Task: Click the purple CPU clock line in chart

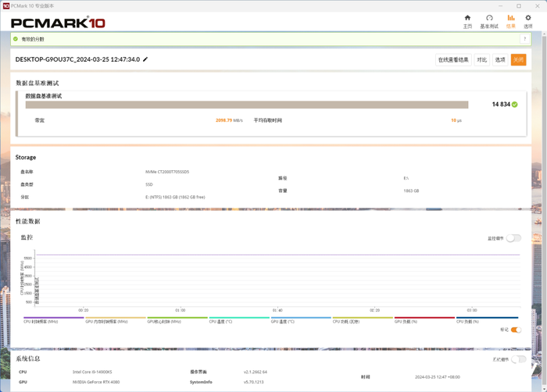Action: pyautogui.click(x=278, y=255)
